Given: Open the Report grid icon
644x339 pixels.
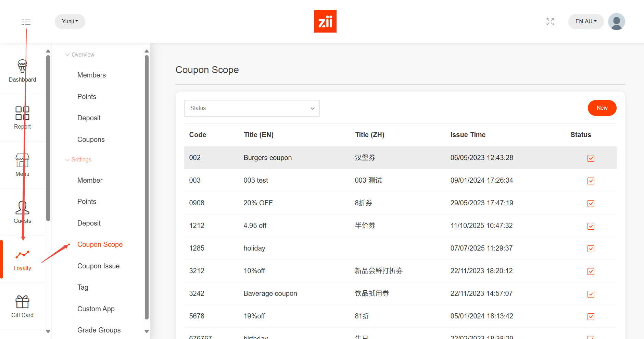Looking at the screenshot, I should pyautogui.click(x=22, y=113).
